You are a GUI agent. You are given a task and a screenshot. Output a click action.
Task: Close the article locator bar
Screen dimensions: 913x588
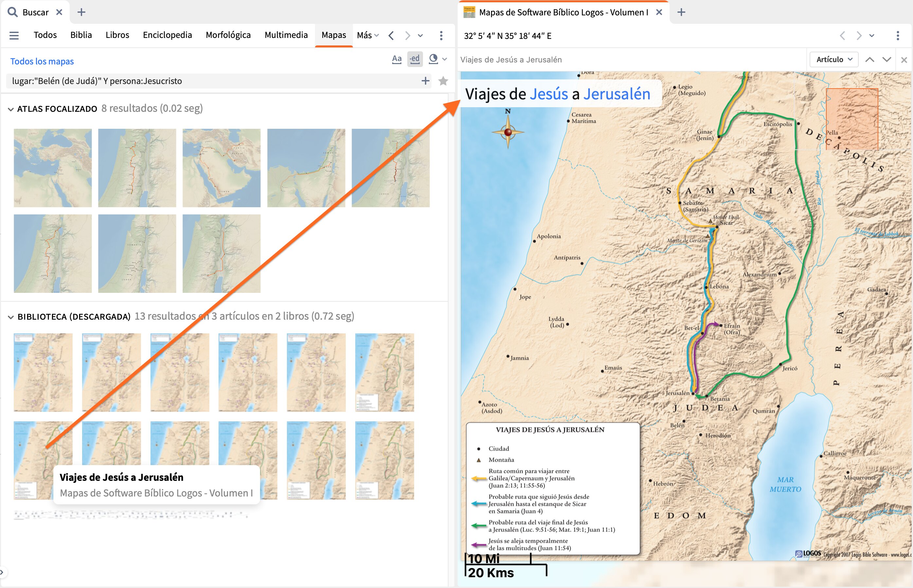click(x=904, y=60)
